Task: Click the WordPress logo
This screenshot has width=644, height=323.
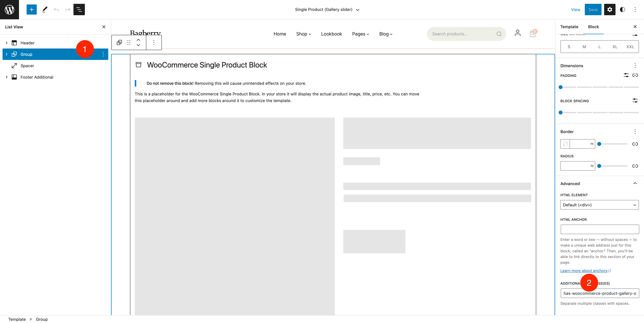Action: (9, 10)
